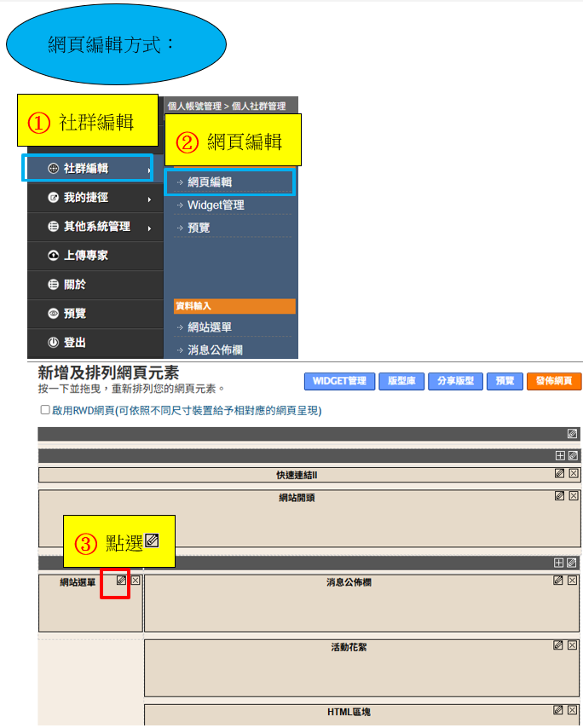Click the add icon on the third dark bar

(559, 563)
